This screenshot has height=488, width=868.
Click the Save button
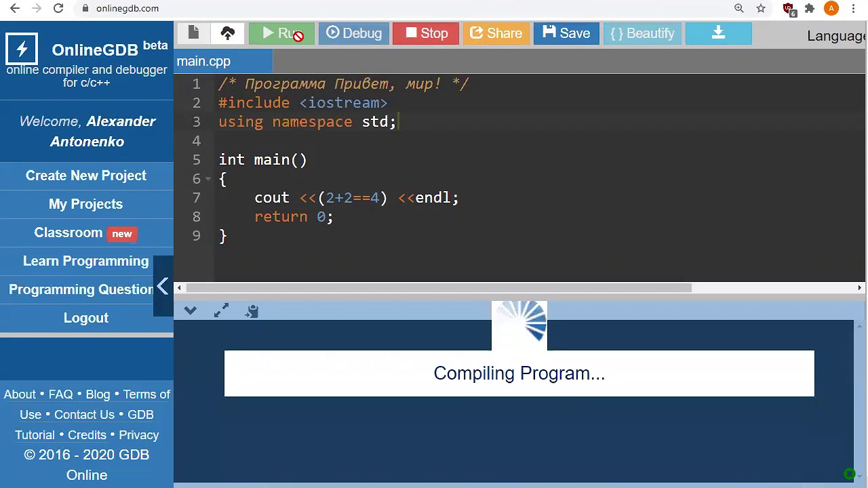pos(566,33)
